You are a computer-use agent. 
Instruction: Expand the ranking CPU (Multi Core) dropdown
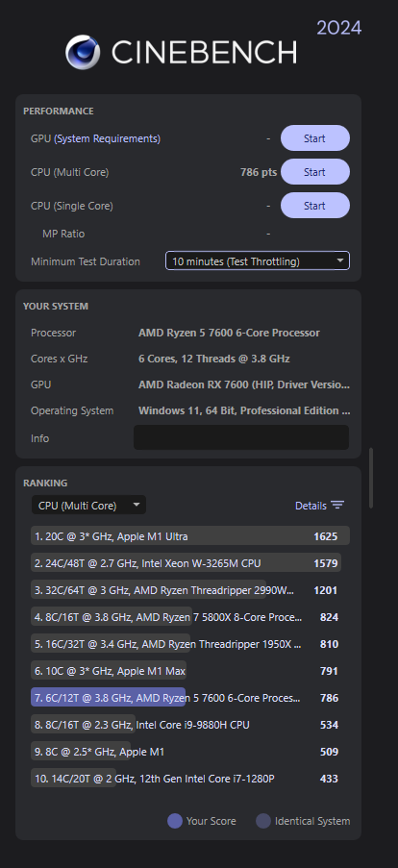click(x=88, y=506)
